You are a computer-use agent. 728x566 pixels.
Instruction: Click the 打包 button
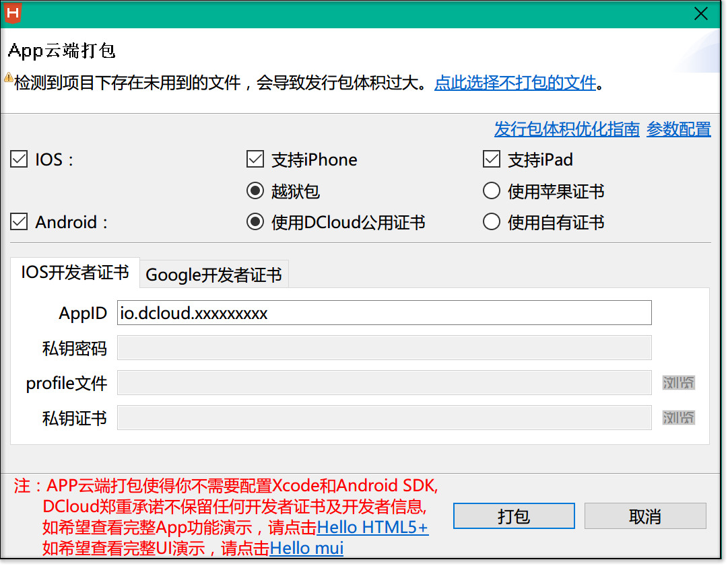click(x=514, y=516)
